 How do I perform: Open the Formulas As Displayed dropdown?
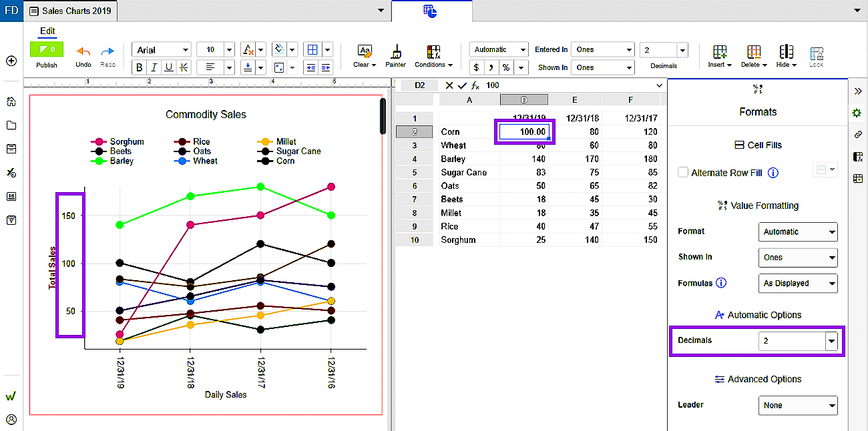[798, 284]
